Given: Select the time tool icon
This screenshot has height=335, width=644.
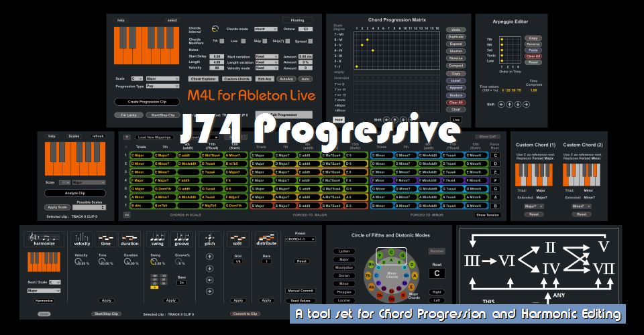Looking at the screenshot, I should 105,239.
